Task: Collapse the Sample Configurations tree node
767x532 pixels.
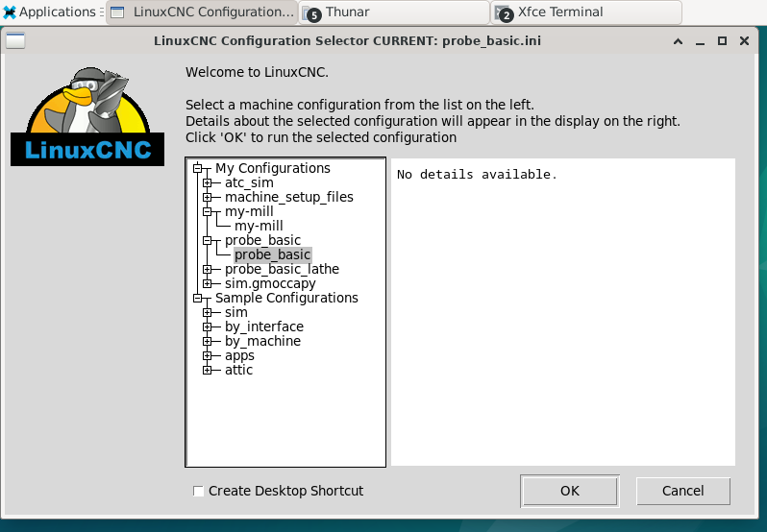Action: tap(197, 298)
